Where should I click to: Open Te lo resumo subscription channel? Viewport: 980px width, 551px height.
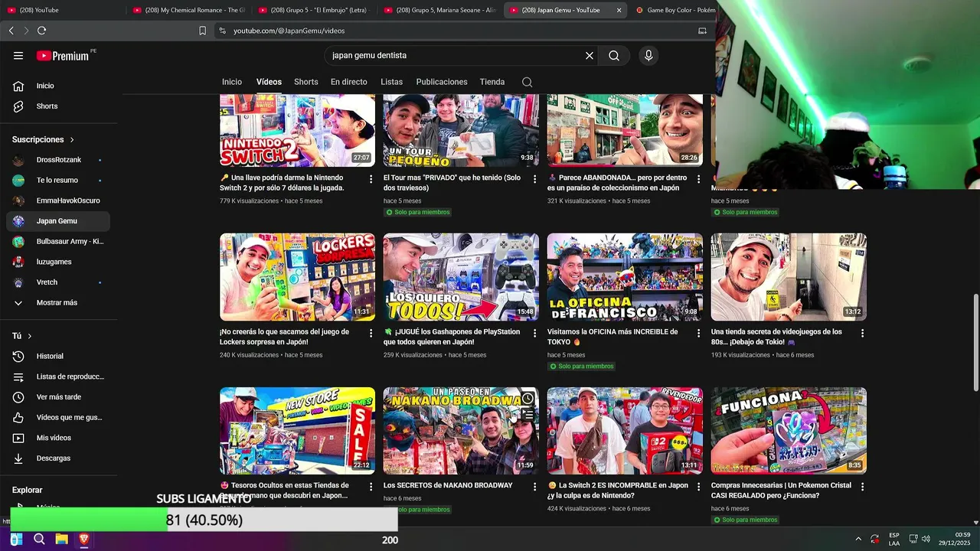point(57,181)
